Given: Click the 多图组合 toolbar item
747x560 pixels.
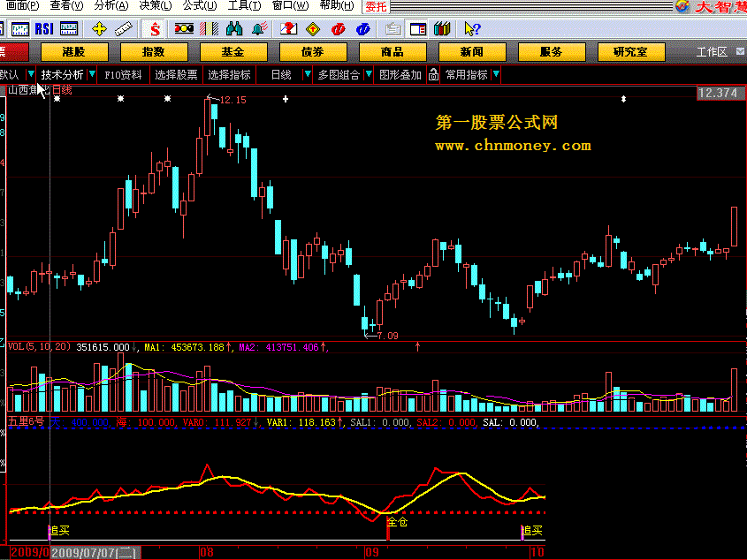Looking at the screenshot, I should pos(339,75).
